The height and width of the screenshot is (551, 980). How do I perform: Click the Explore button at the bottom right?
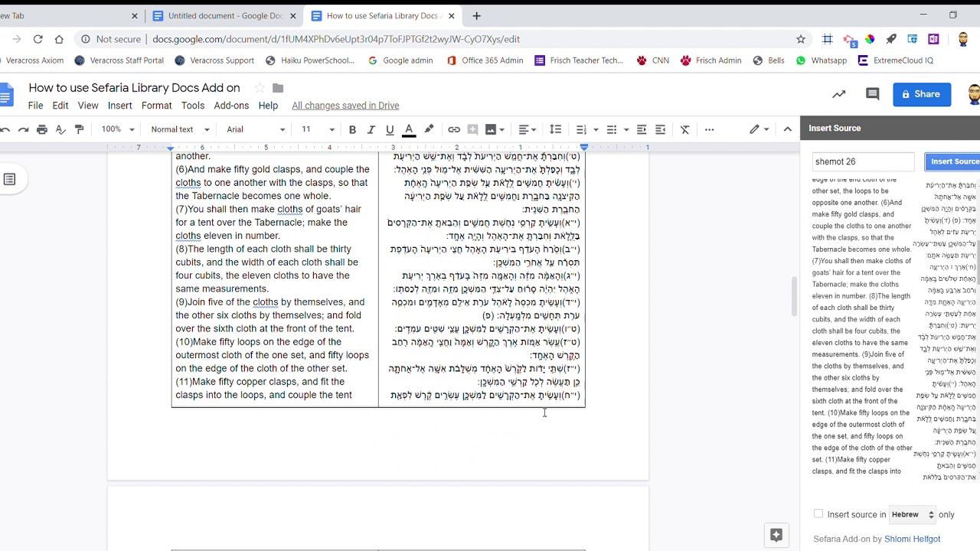(776, 536)
